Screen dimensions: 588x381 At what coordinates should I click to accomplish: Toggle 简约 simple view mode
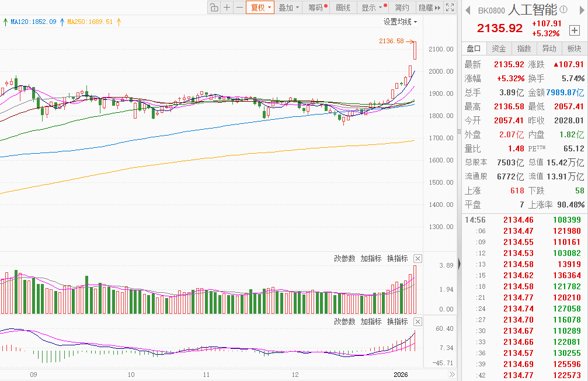point(402,8)
